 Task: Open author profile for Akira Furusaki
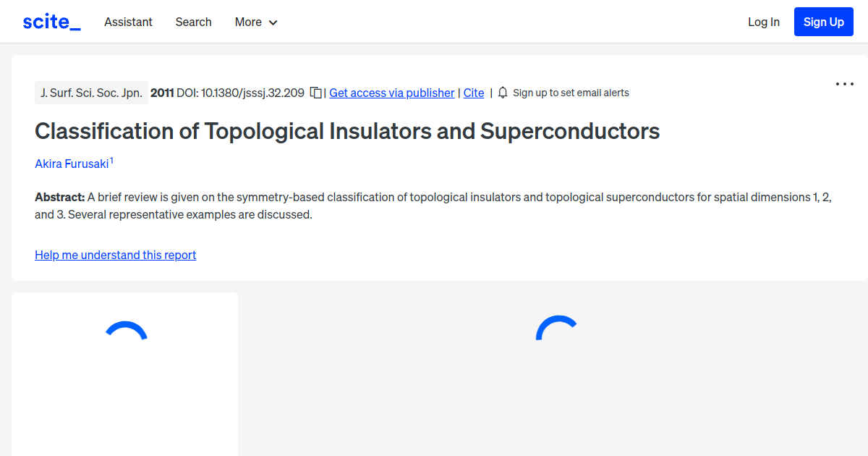pos(70,164)
